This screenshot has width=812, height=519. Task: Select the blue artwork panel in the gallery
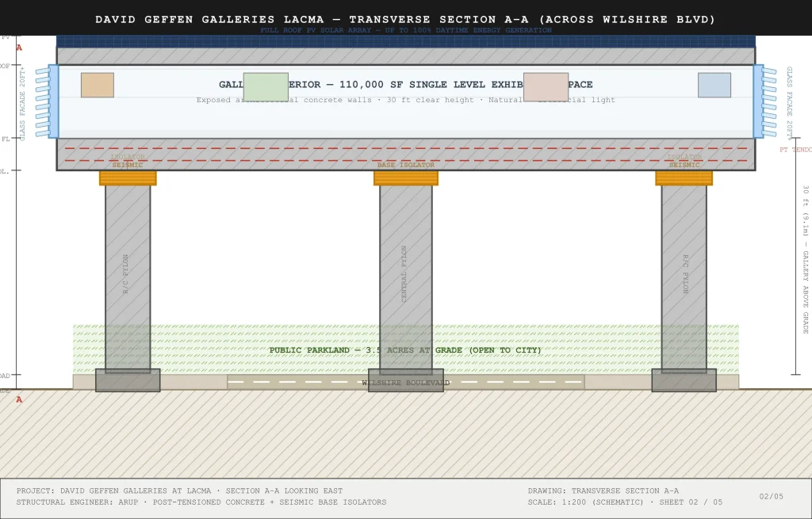click(714, 85)
